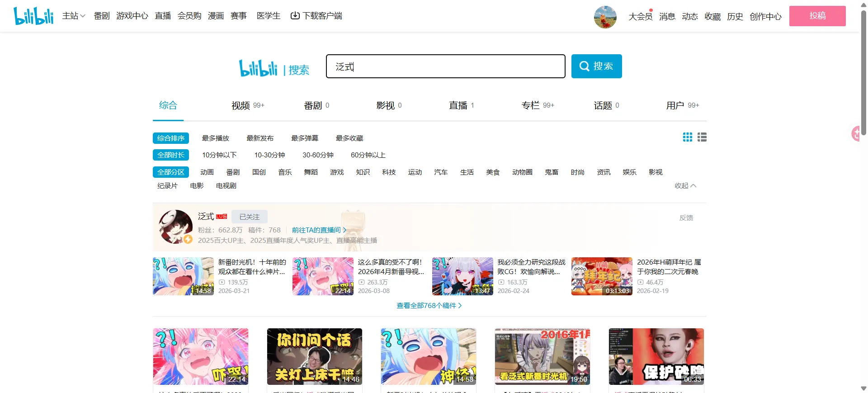Switch to list view layout
Screen dimensions: 868x393
click(x=702, y=137)
